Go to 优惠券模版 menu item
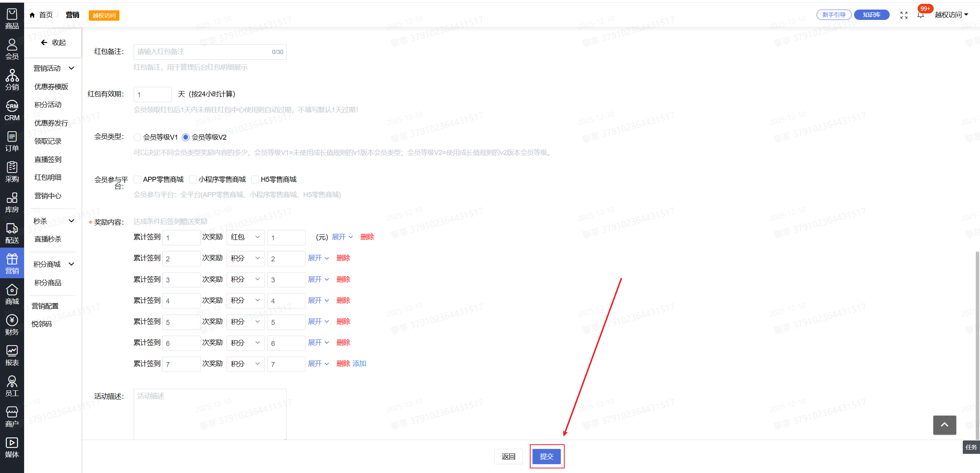Viewport: 980px width, 473px height. [51, 87]
